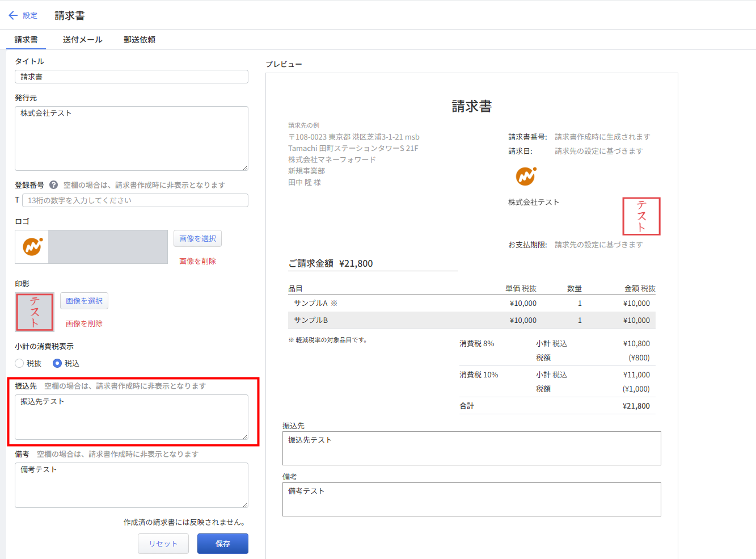Click the help icon beside 登録番号
This screenshot has width=756, height=559.
click(53, 185)
